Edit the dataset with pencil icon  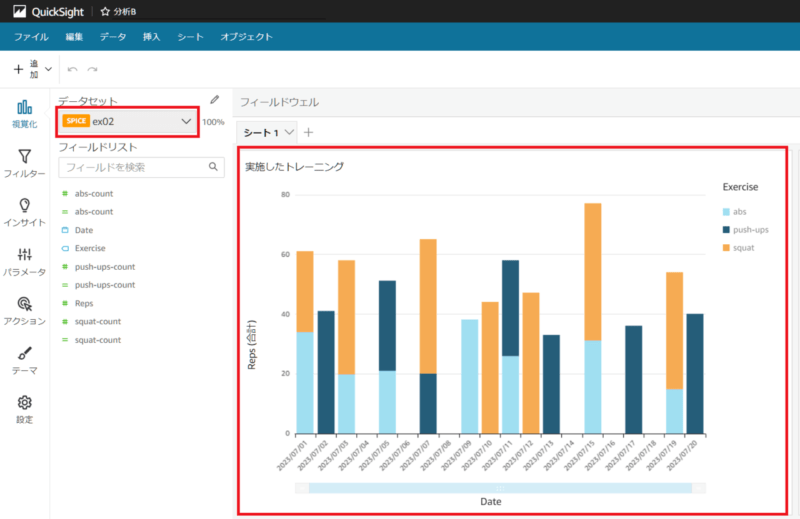tap(215, 100)
